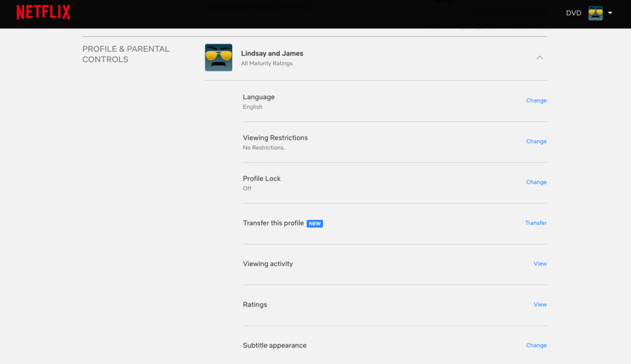View the profile's viewing activity
Screen dimensions: 631x364
click(540, 264)
